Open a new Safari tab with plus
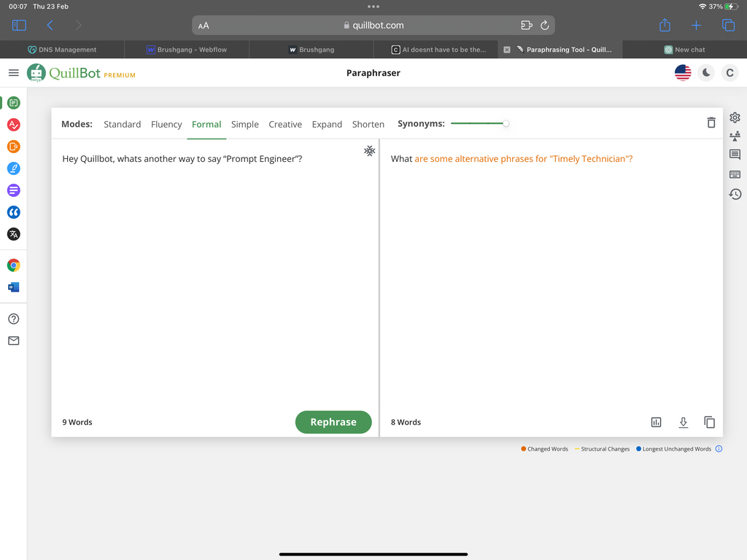This screenshot has height=560, width=747. [x=696, y=26]
